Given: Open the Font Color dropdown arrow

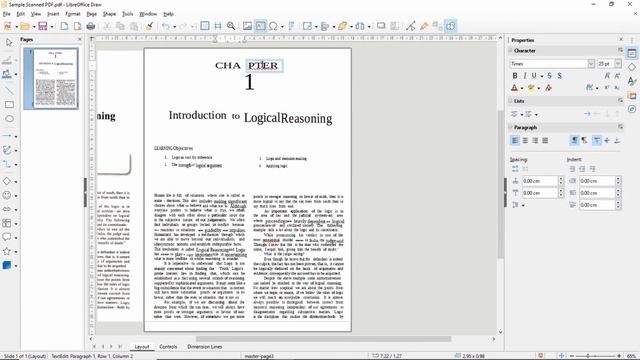Looking at the screenshot, I should click(x=522, y=88).
